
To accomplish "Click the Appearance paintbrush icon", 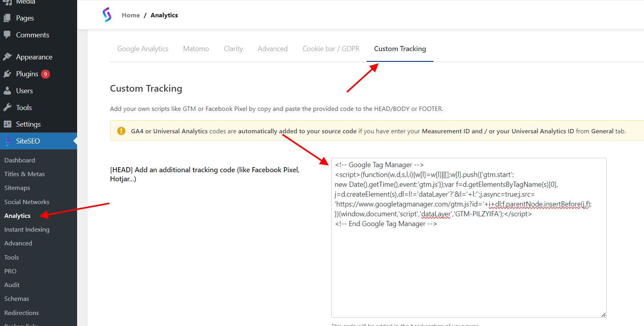I will [x=7, y=57].
